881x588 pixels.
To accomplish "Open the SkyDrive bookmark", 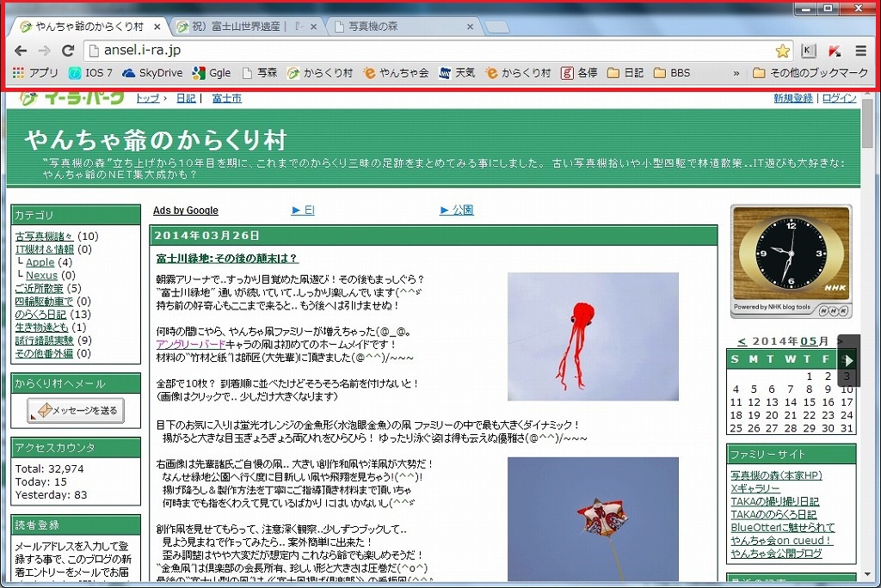I will click(x=152, y=73).
